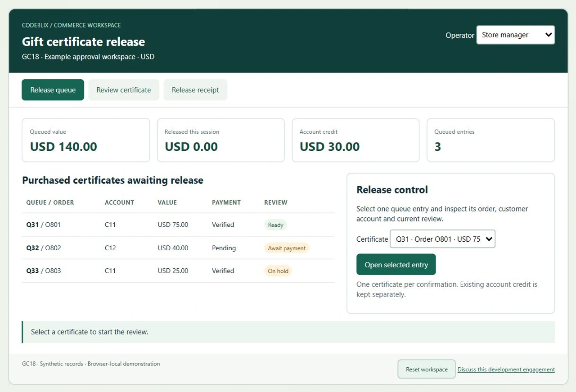Follow the Discuss this development engagement link
This screenshot has width=576, height=392.
tap(506, 369)
